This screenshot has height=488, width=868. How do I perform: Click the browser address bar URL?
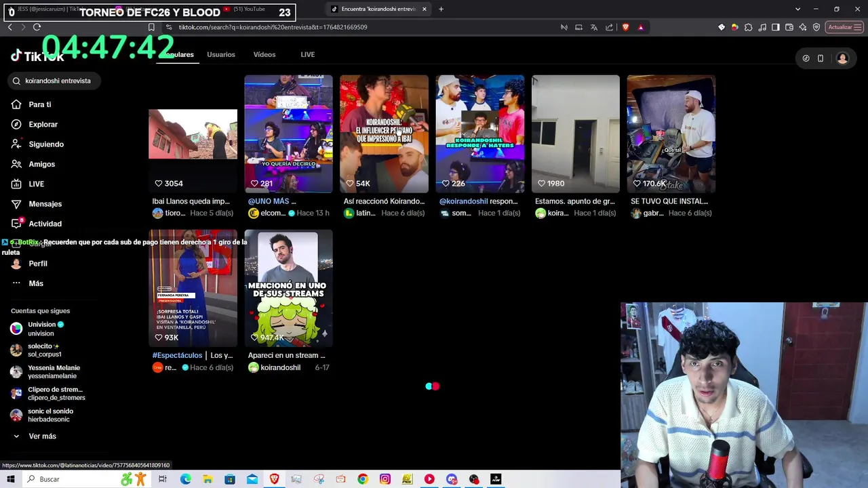(x=273, y=27)
